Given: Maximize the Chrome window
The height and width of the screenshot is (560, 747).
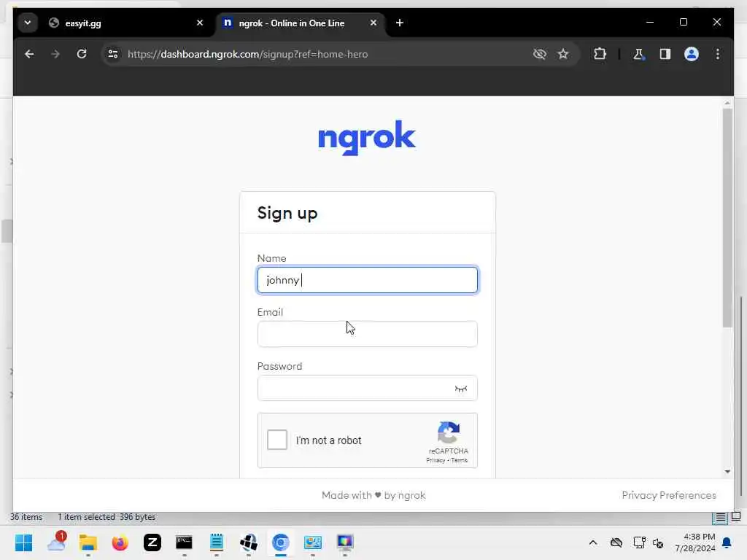Looking at the screenshot, I should [x=683, y=23].
